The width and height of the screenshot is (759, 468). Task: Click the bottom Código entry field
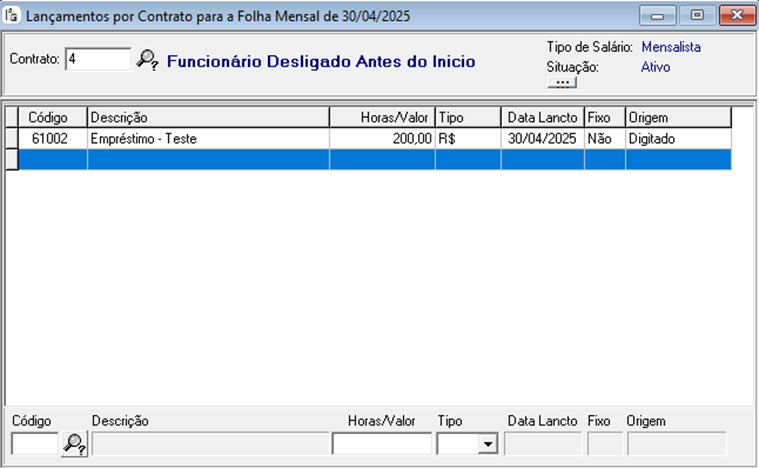pyautogui.click(x=35, y=444)
